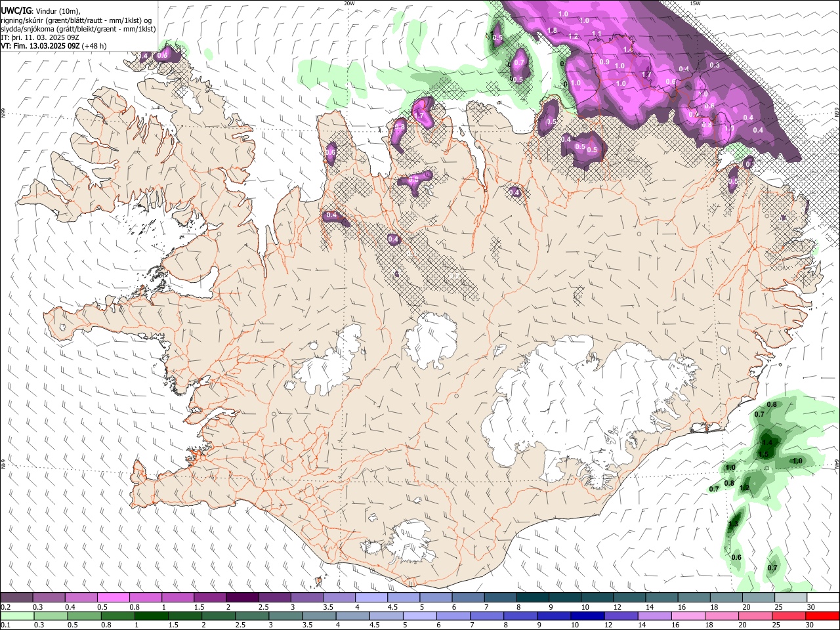Select the violet-purple swatch at snow value 3
This screenshot has width=840, height=630.
(x=306, y=598)
